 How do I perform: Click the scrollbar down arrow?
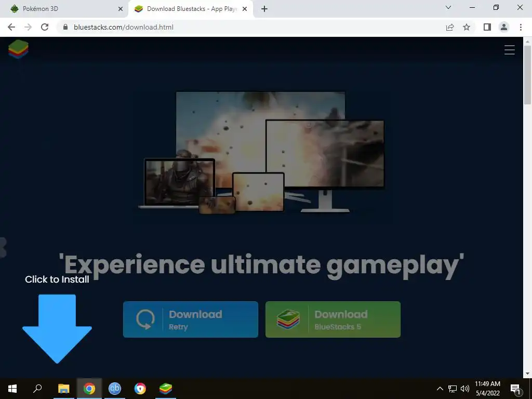[x=527, y=374]
